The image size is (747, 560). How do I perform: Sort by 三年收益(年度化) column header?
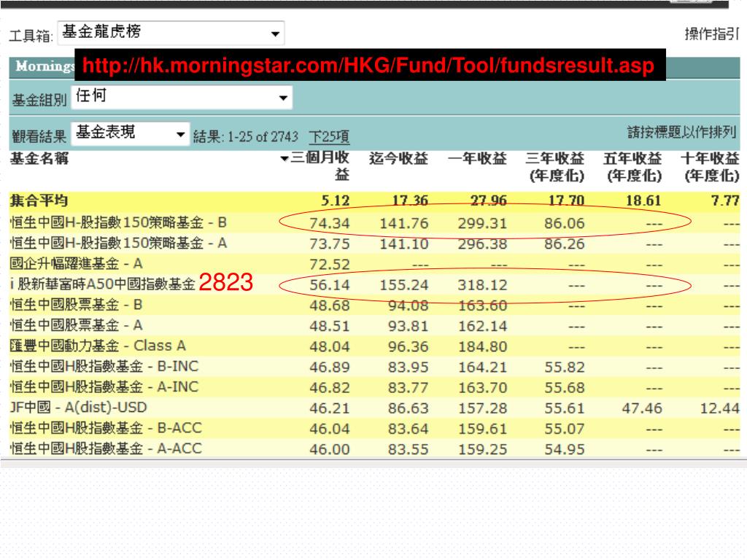555,167
